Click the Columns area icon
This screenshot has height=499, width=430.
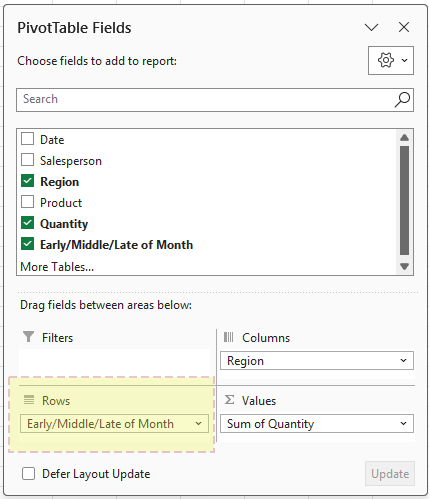(229, 337)
